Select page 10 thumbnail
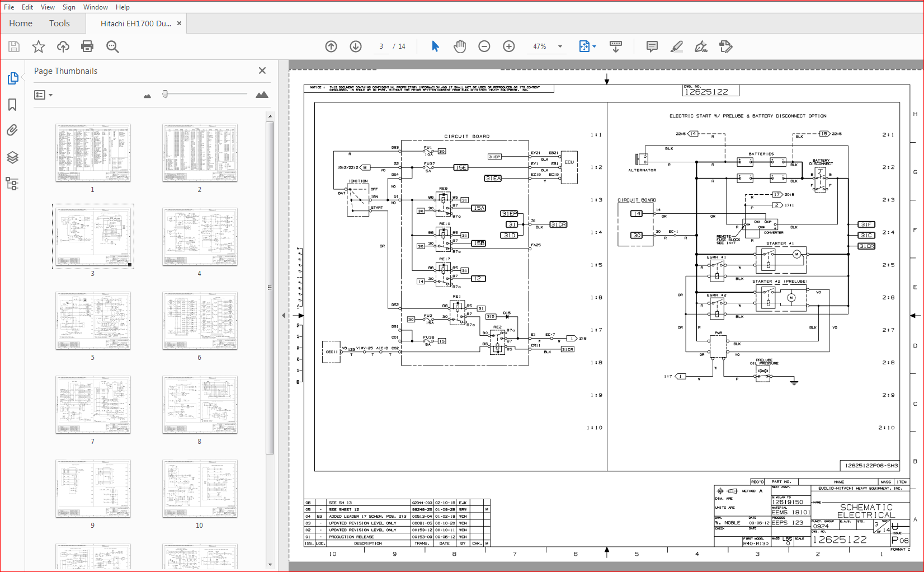 point(200,489)
